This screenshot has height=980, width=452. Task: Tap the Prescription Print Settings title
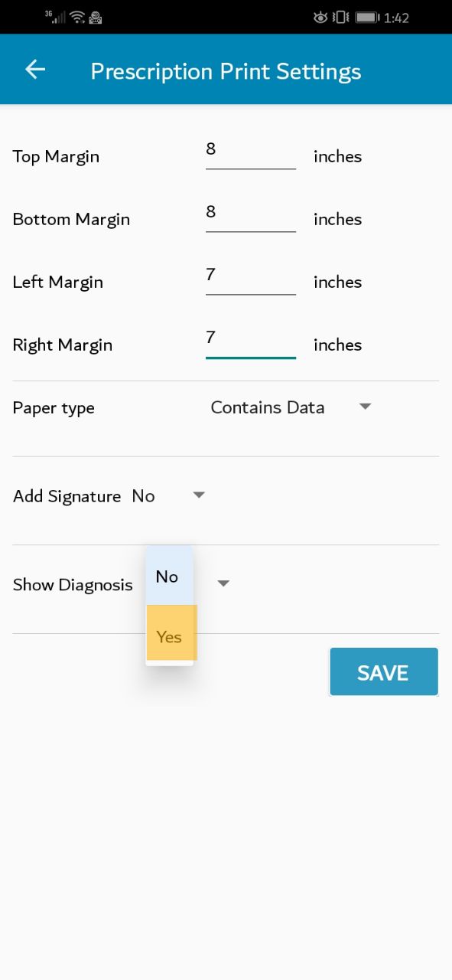click(x=226, y=71)
